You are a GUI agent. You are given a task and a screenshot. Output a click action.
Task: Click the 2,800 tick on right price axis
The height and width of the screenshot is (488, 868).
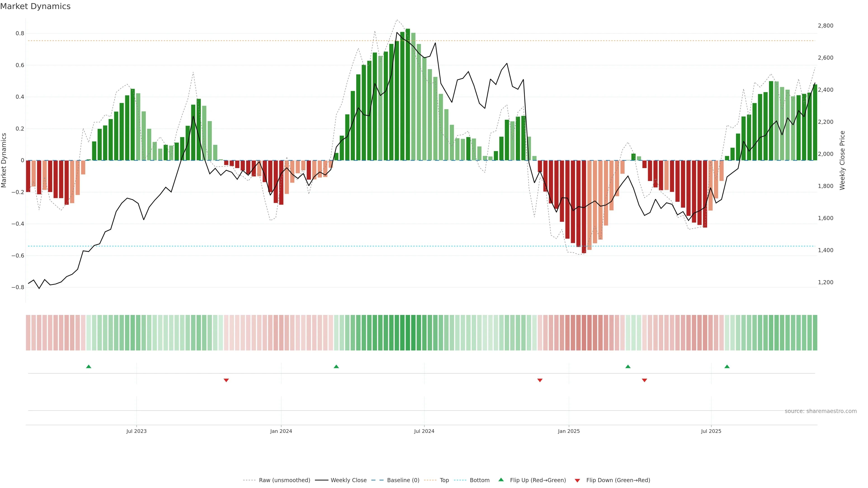click(826, 26)
